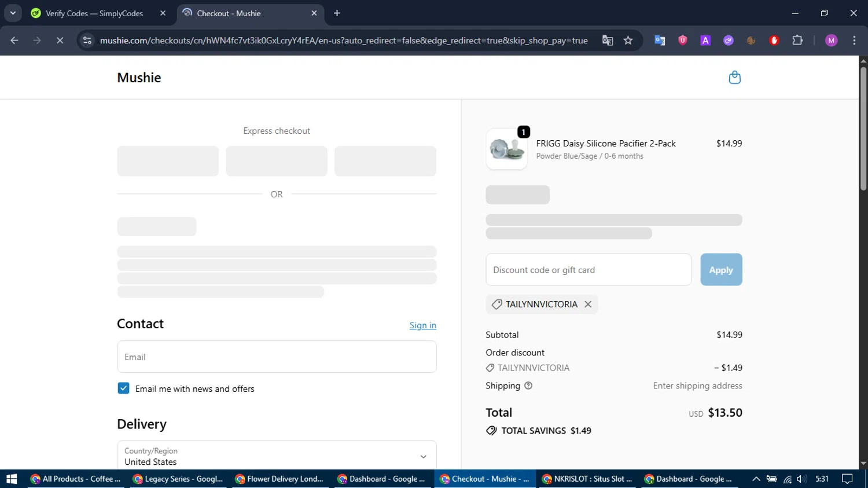Click the Enter shipping address text
868x488 pixels.
698,386
